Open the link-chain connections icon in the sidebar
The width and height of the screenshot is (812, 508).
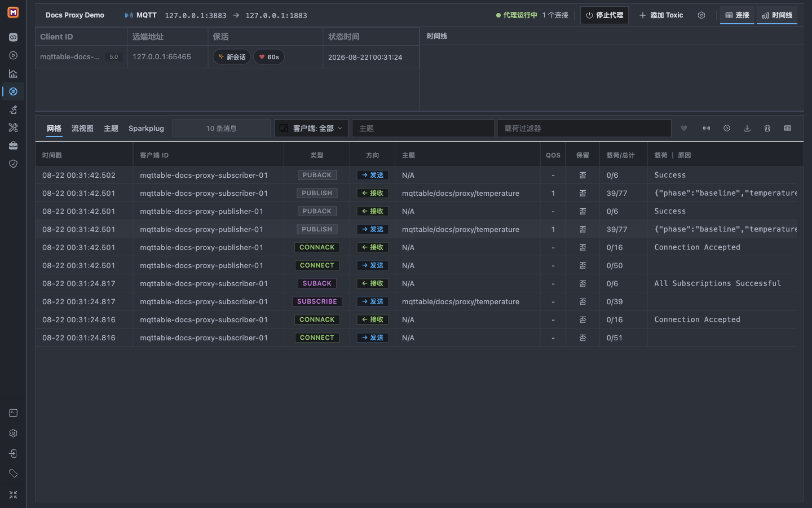13,37
